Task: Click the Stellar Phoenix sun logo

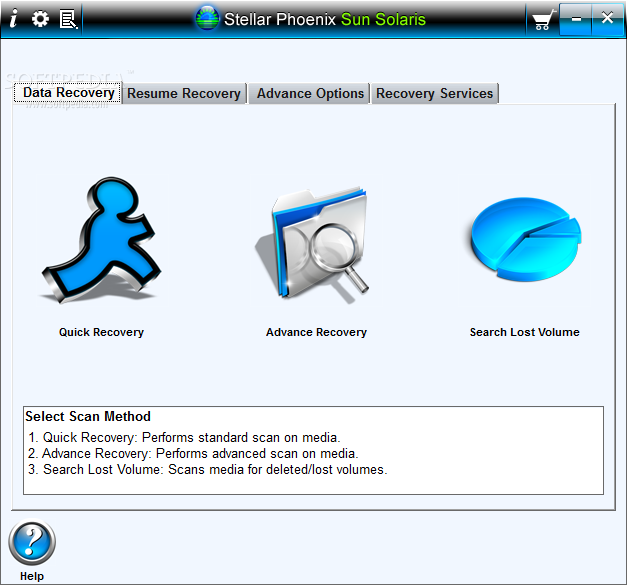Action: (x=207, y=18)
